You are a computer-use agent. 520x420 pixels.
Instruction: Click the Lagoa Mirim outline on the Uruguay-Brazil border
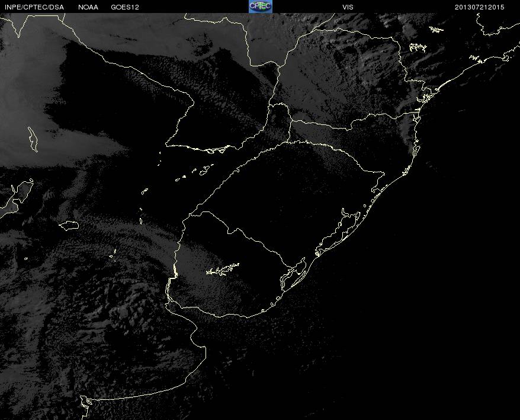(294, 274)
